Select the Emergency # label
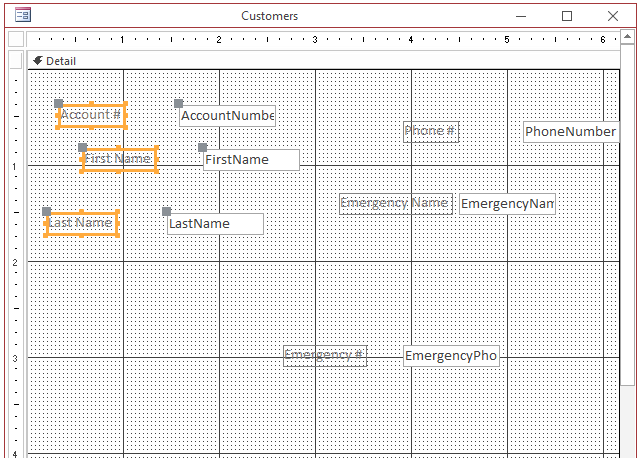Image resolution: width=641 pixels, height=458 pixels. click(325, 355)
